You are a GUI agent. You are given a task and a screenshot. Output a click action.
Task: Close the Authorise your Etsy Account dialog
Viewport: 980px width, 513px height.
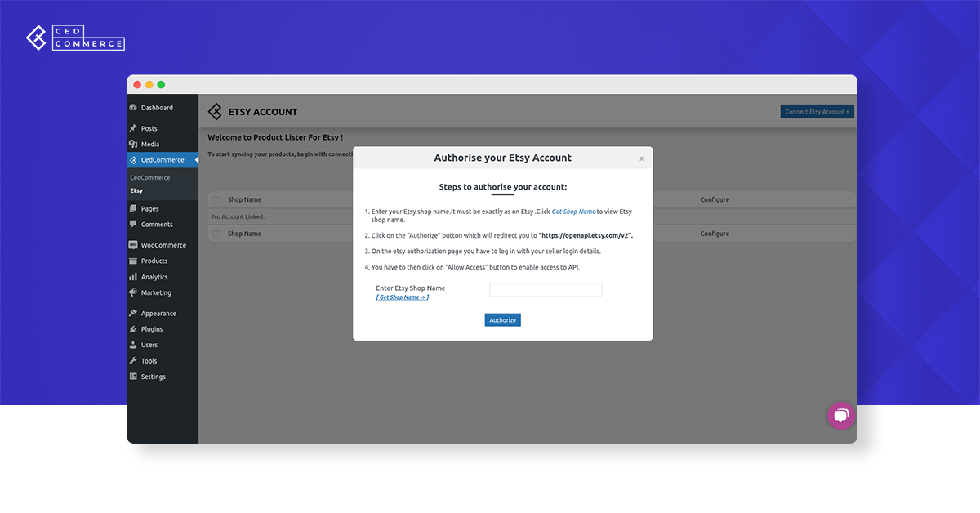coord(641,158)
